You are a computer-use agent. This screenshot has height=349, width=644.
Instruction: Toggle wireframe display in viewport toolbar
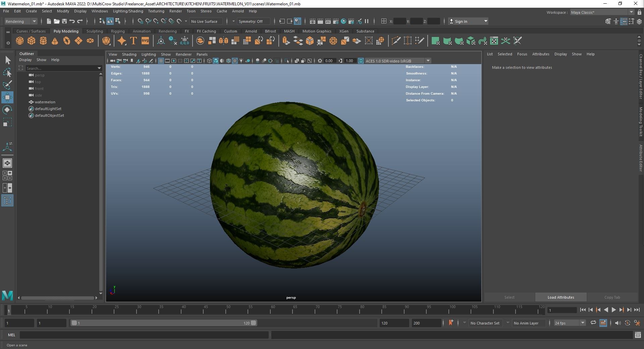coord(209,61)
